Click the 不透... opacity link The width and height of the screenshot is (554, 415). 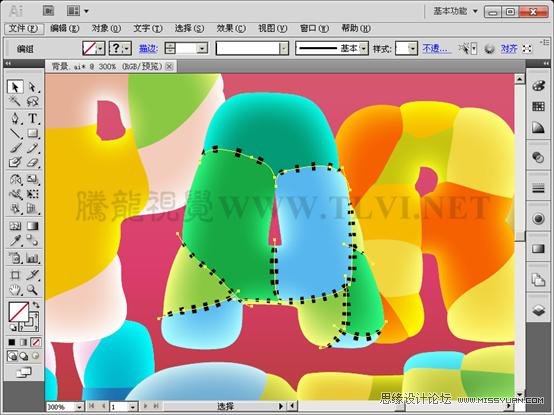[x=437, y=48]
